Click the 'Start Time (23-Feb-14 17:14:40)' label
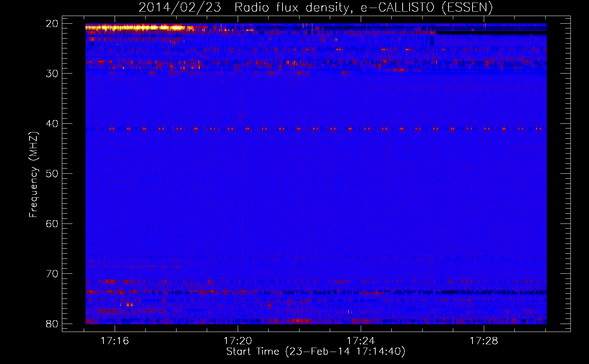This screenshot has height=364, width=589. (x=316, y=352)
